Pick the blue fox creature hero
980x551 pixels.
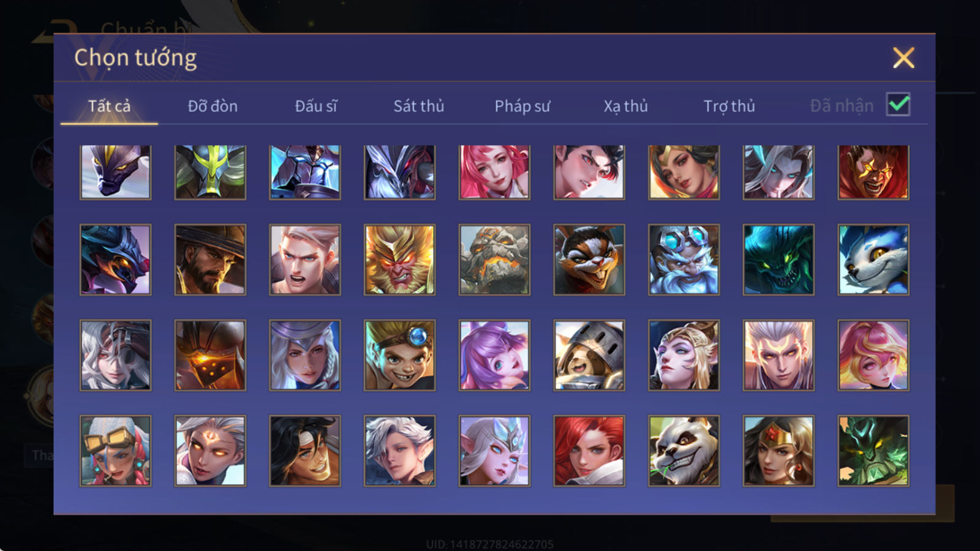pos(873,260)
